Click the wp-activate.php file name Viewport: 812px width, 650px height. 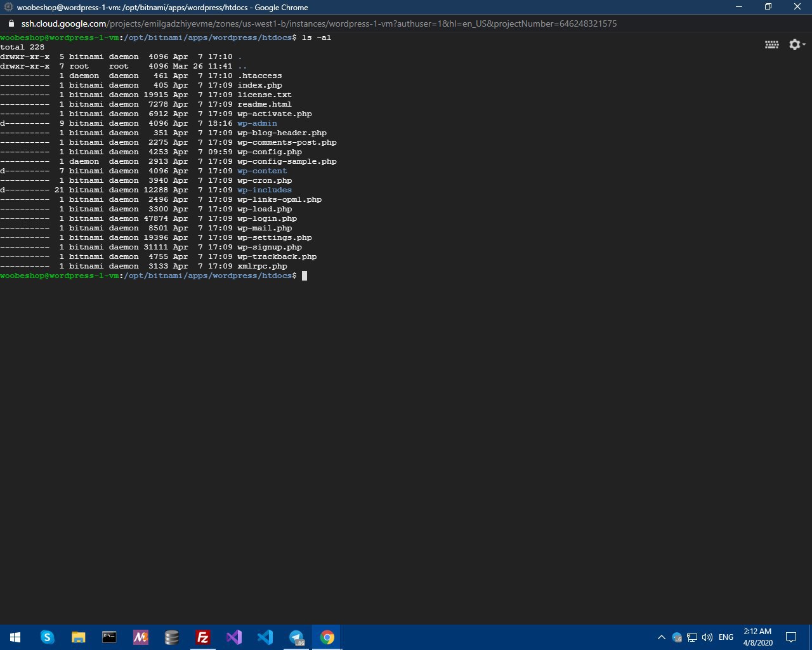(275, 114)
